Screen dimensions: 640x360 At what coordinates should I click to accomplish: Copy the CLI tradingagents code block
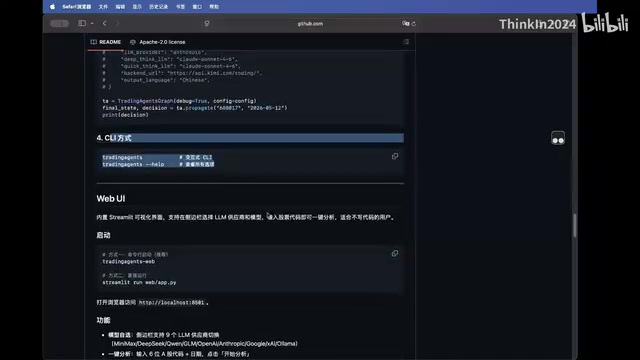point(395,156)
